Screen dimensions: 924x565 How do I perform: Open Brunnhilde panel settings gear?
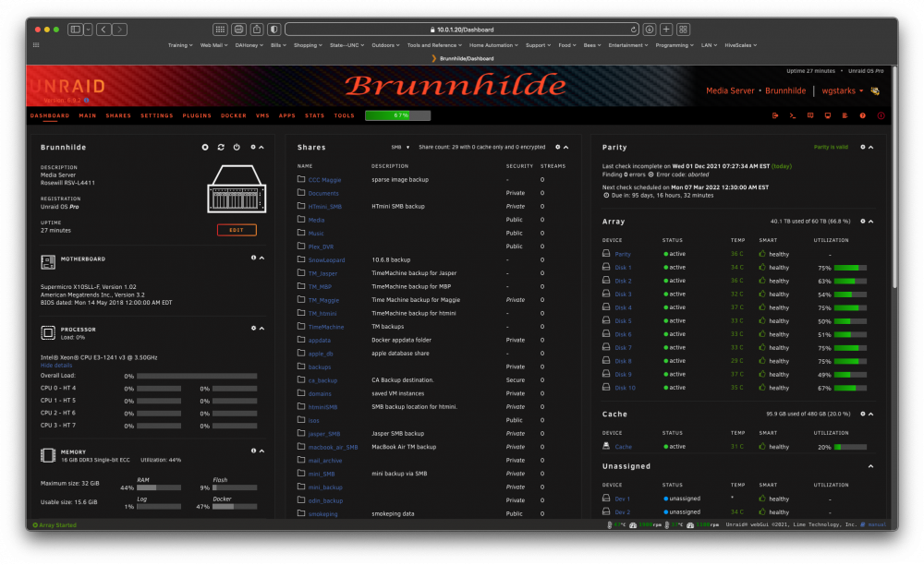coord(253,147)
